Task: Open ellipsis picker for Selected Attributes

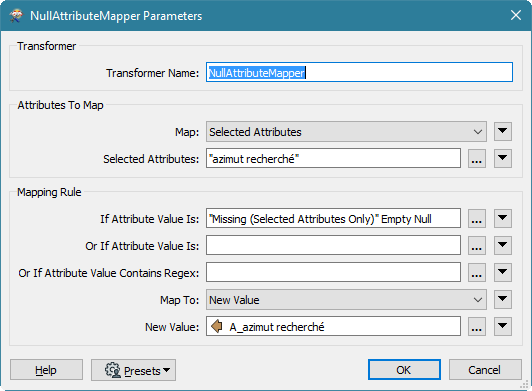Action: point(477,159)
